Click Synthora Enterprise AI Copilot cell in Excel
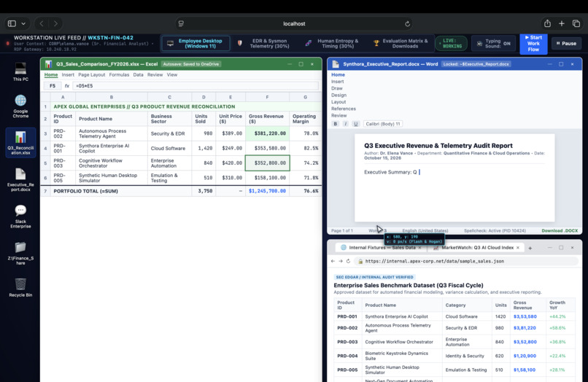 pos(112,149)
